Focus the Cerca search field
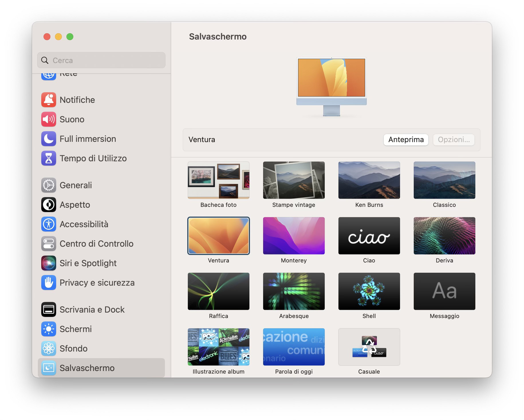 click(101, 60)
